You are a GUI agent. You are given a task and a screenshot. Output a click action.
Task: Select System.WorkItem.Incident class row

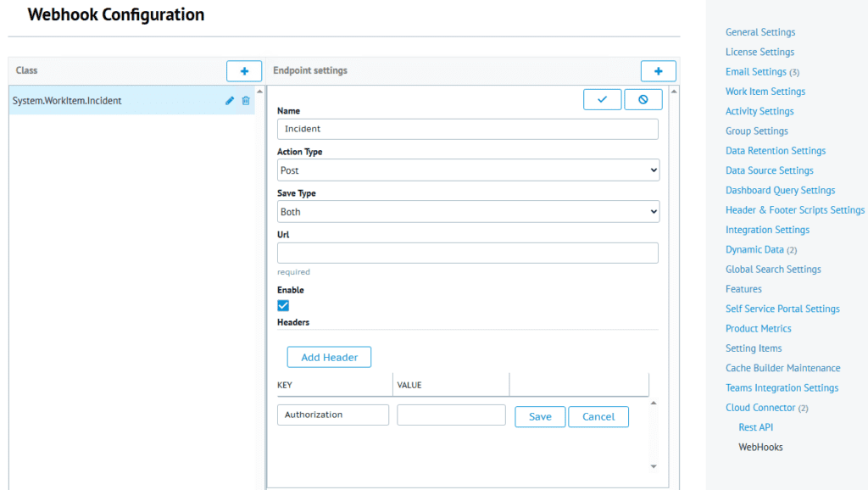click(131, 100)
